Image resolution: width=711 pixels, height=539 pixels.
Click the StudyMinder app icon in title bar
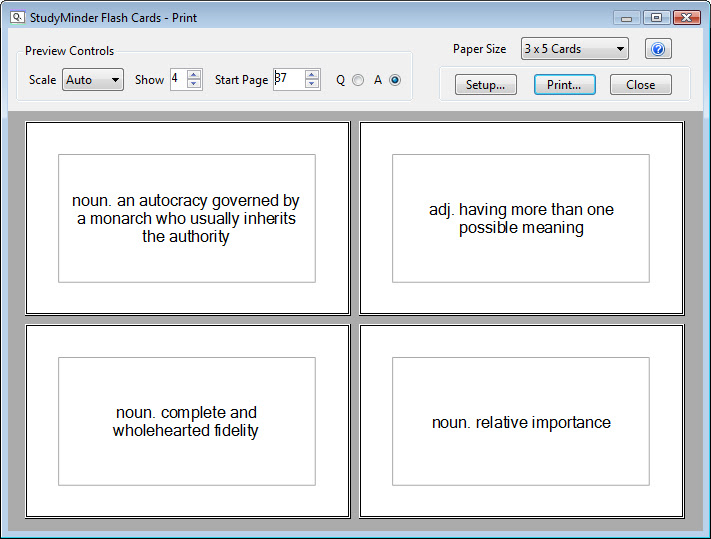[17, 17]
